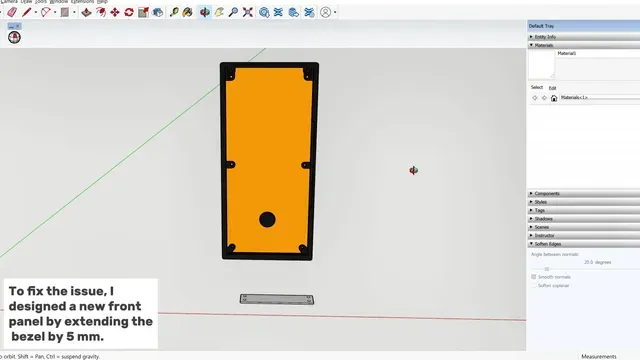Viewport: 640px width, 360px height.
Task: Open the Extension Manager icon
Action: point(309,12)
